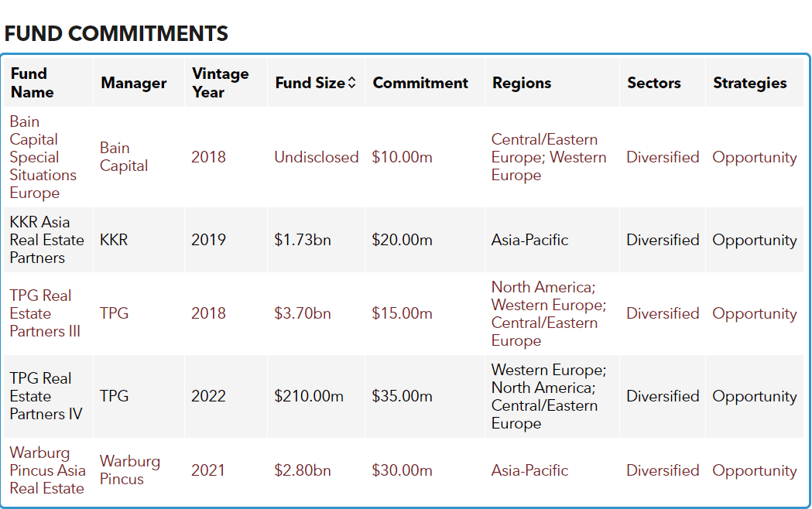Click Undisclosed fund size cell

pos(317,157)
